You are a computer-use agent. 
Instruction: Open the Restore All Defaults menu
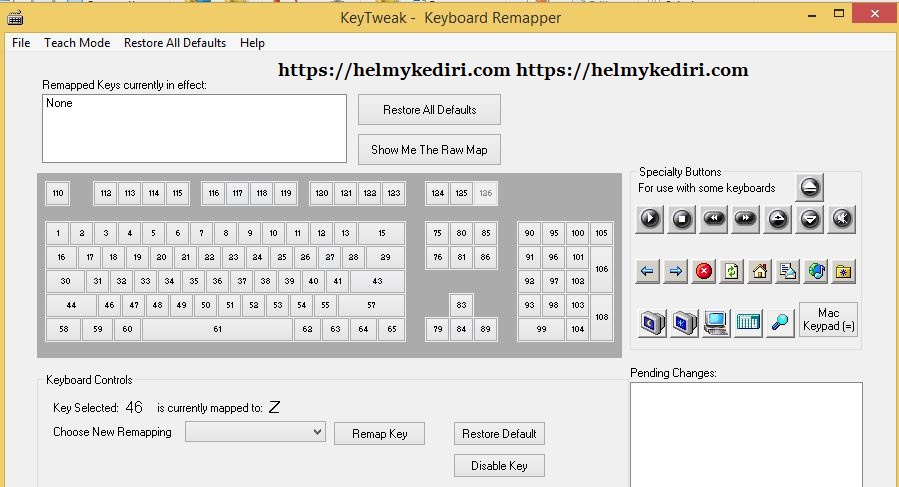pyautogui.click(x=175, y=43)
